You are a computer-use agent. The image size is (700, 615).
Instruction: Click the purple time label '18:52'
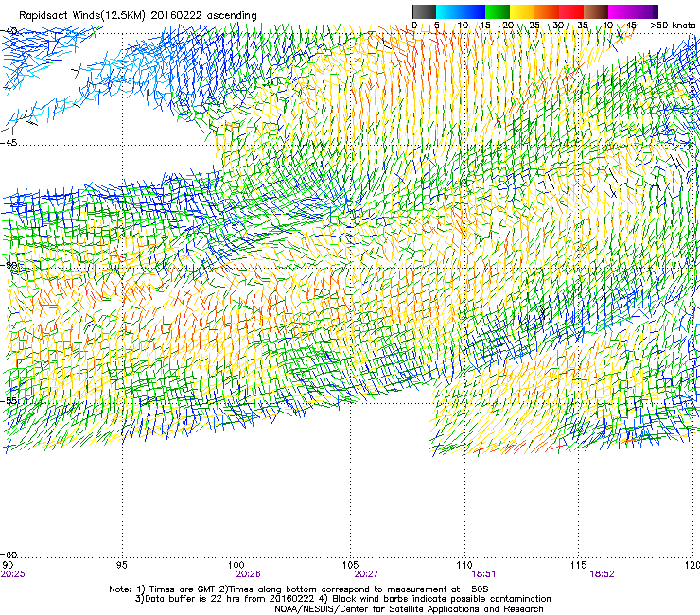click(x=602, y=574)
